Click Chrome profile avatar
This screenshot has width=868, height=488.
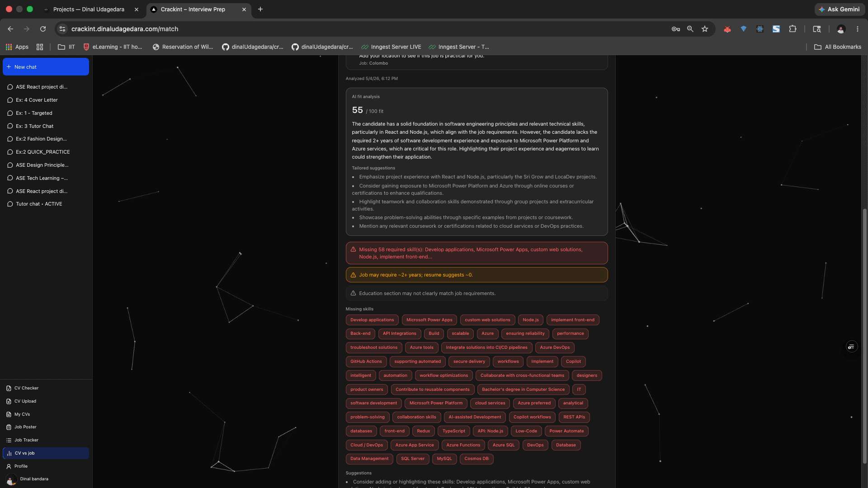(841, 29)
